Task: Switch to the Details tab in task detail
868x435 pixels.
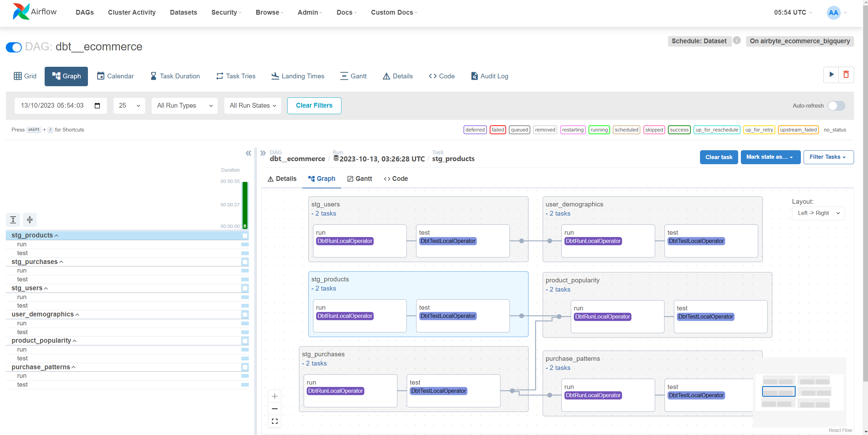Action: tap(282, 178)
